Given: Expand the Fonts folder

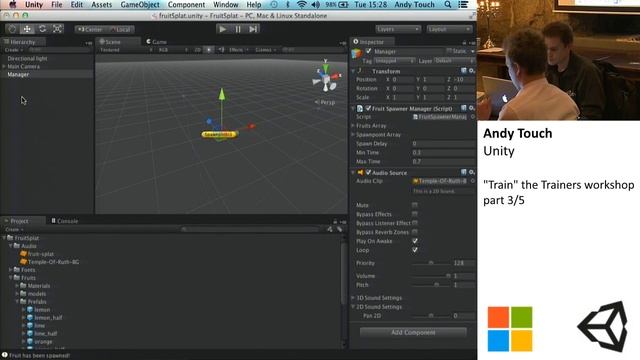Looking at the screenshot, I should 11,270.
